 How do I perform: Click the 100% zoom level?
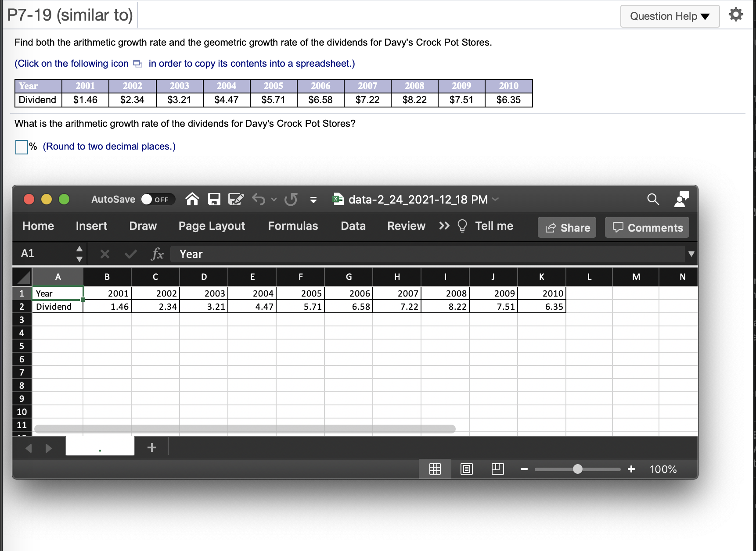coord(663,469)
